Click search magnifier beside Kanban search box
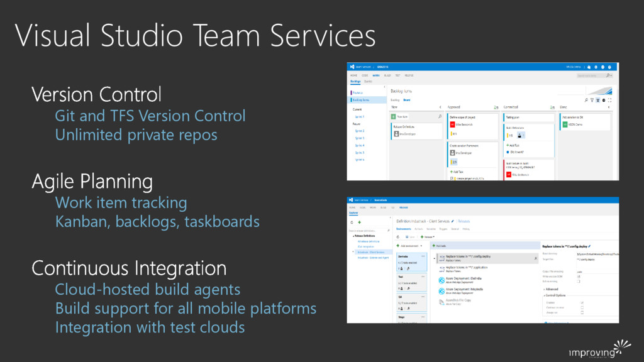This screenshot has height=362, width=644. point(608,75)
